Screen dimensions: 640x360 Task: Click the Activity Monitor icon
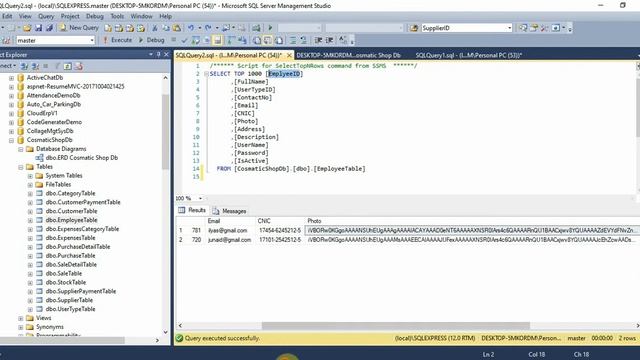[256, 28]
